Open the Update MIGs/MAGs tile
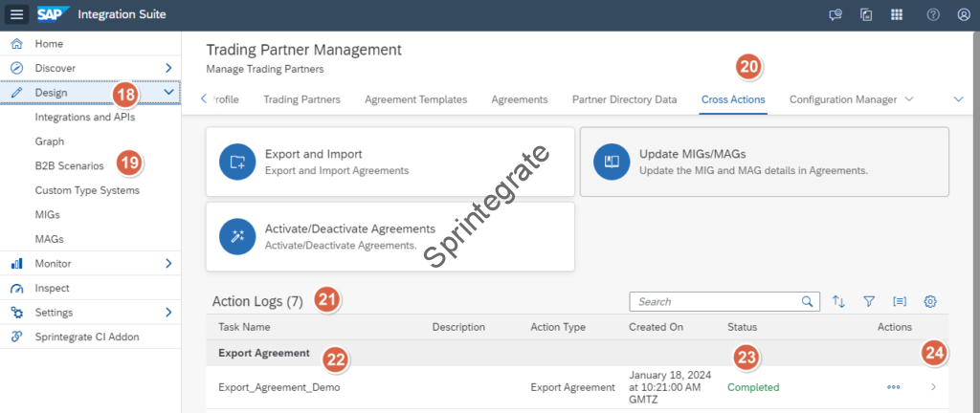Screen dimensions: 980x413 click(x=764, y=162)
